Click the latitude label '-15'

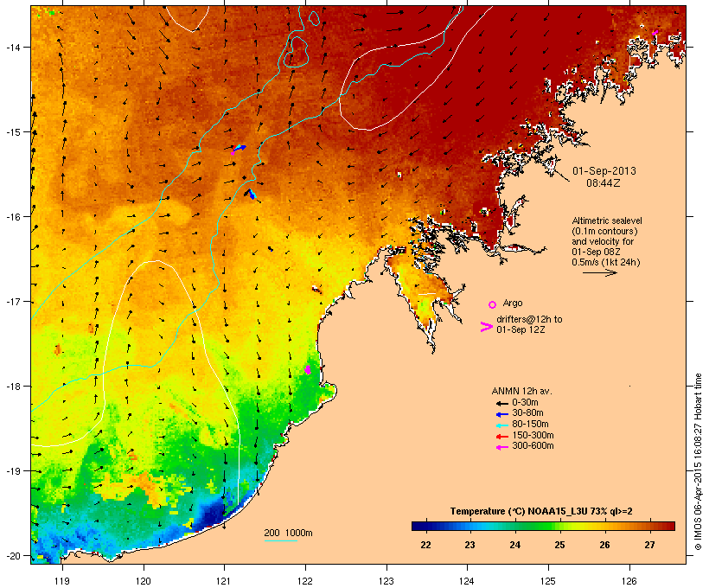pos(12,132)
